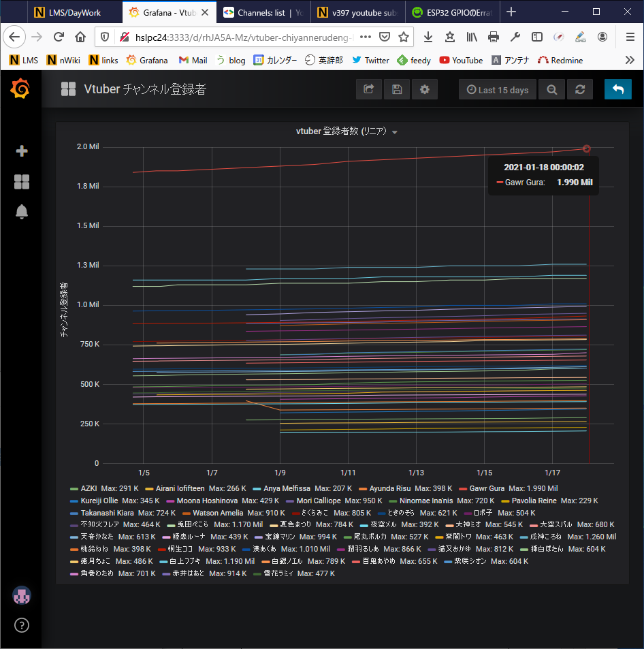The image size is (644, 649).
Task: Open the Vtuber チャンネル登録者 dashboard picker
Action: tap(145, 89)
